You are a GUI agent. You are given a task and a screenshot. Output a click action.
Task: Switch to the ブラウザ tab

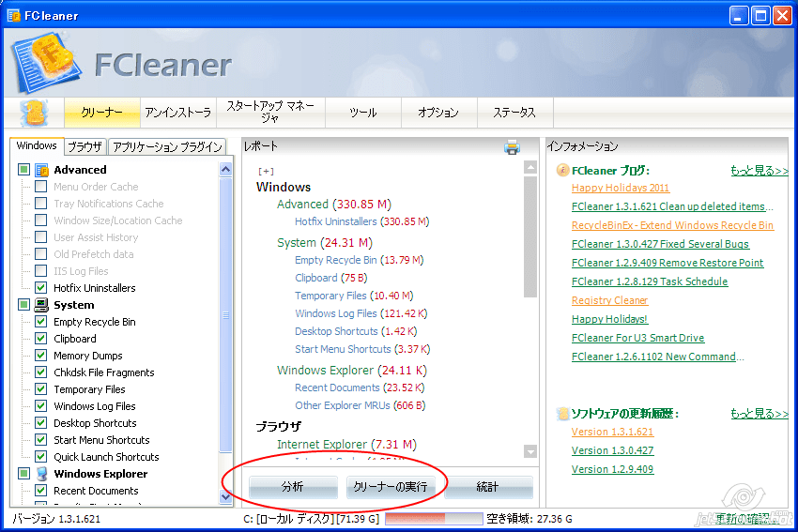tap(84, 146)
